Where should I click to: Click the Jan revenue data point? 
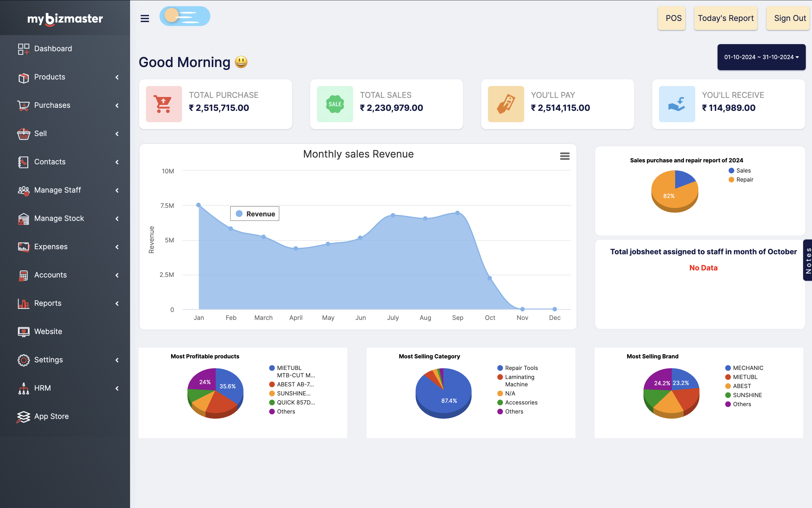198,205
